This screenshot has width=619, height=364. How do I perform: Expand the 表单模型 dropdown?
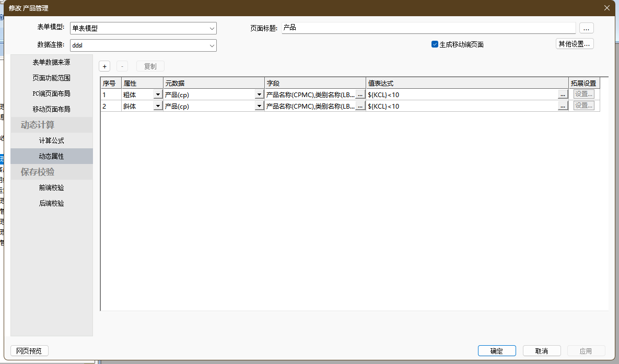point(212,28)
